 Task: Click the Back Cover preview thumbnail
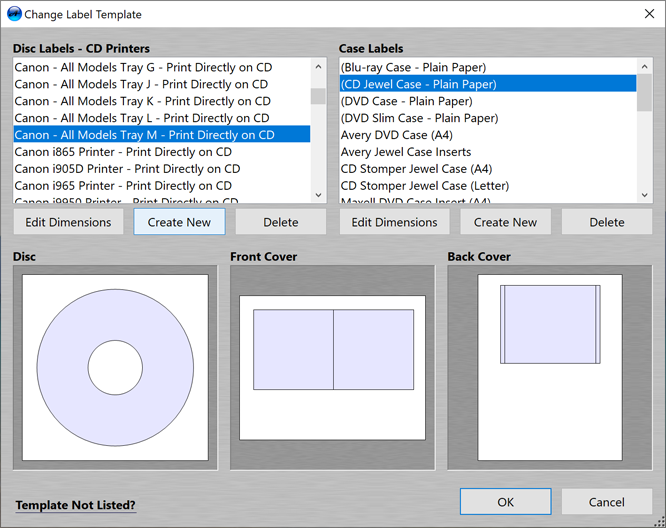coord(549,368)
